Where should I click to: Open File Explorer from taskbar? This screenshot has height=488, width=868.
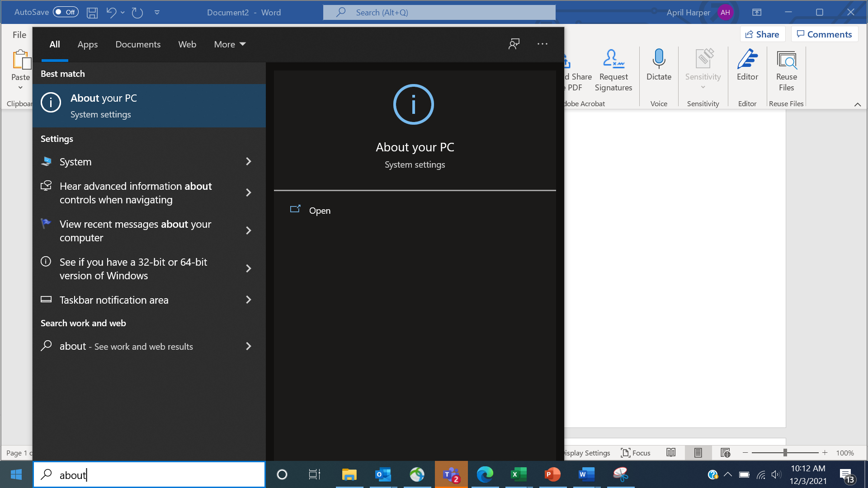[x=349, y=474]
